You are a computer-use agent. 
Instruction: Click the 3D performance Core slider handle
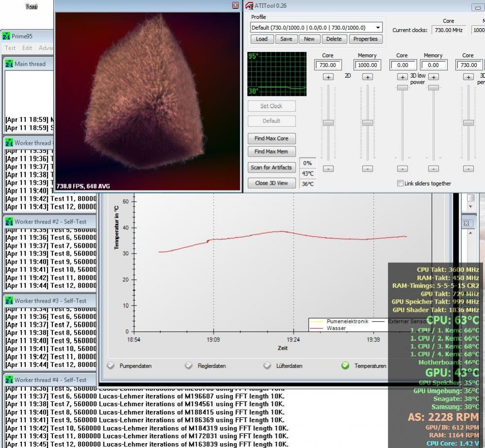click(468, 123)
